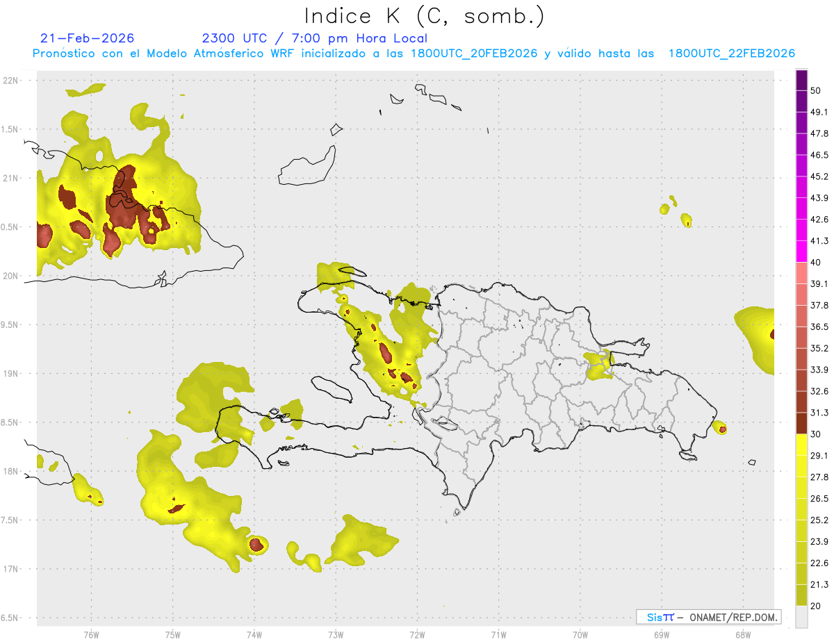834x644 pixels.
Task: Pick the gray swatch below legend value 20
Action: [x=802, y=616]
